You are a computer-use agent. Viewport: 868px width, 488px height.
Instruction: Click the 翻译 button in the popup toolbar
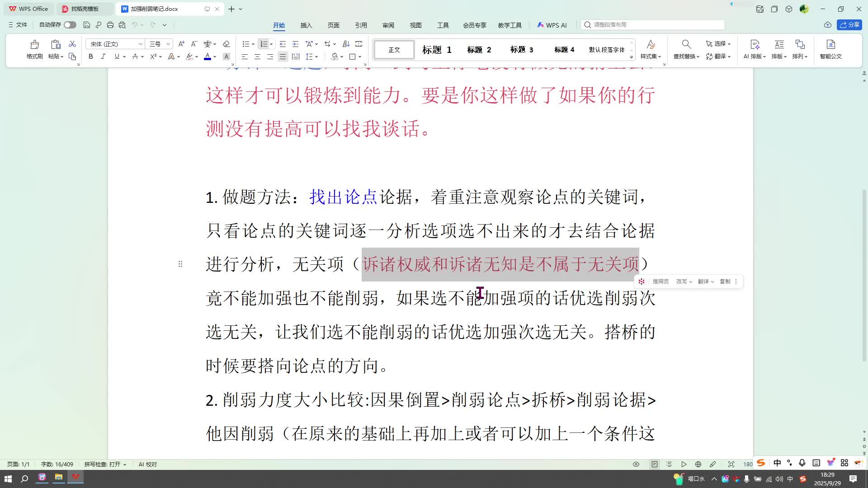[x=704, y=281]
